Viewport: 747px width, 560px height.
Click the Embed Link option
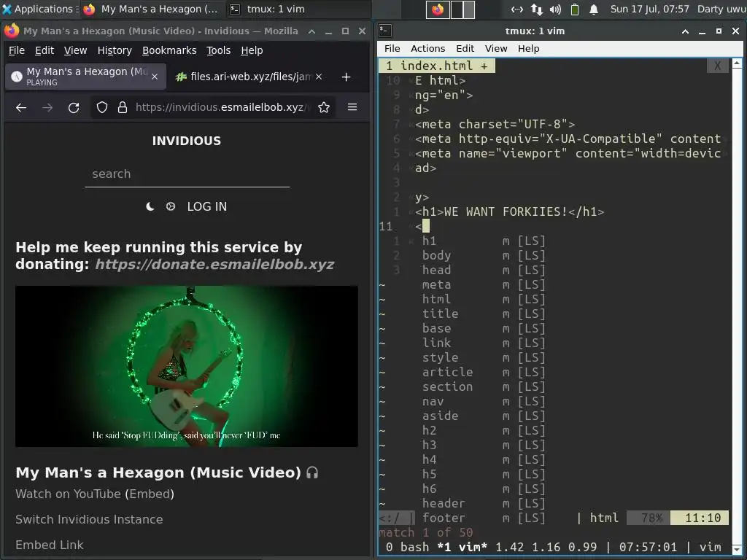[x=50, y=545]
